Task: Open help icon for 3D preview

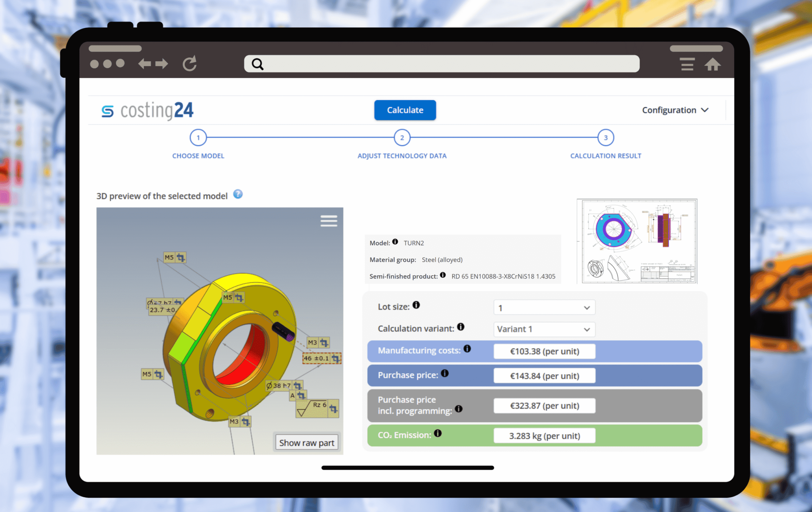Action: pyautogui.click(x=238, y=194)
